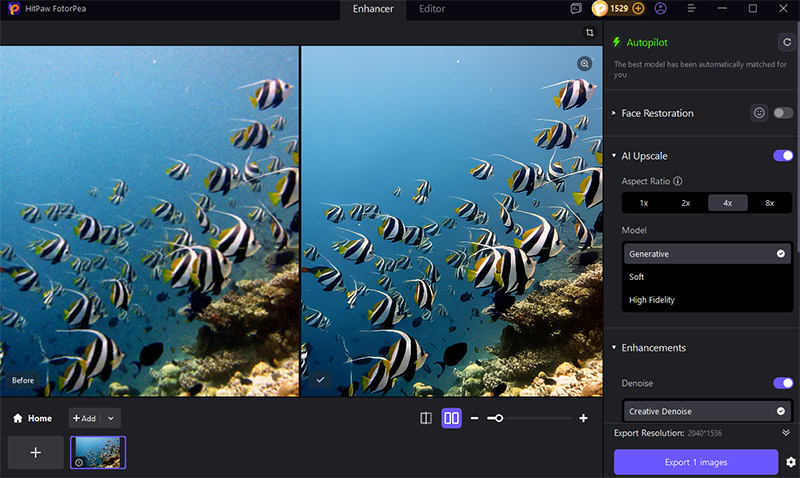The width and height of the screenshot is (800, 478).
Task: Click the + Add button
Action: [84, 418]
